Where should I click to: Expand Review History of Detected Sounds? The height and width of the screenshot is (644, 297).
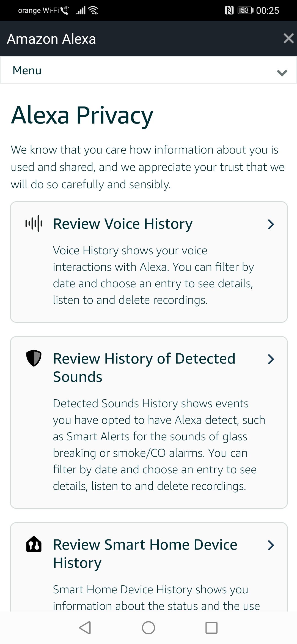pos(271,359)
